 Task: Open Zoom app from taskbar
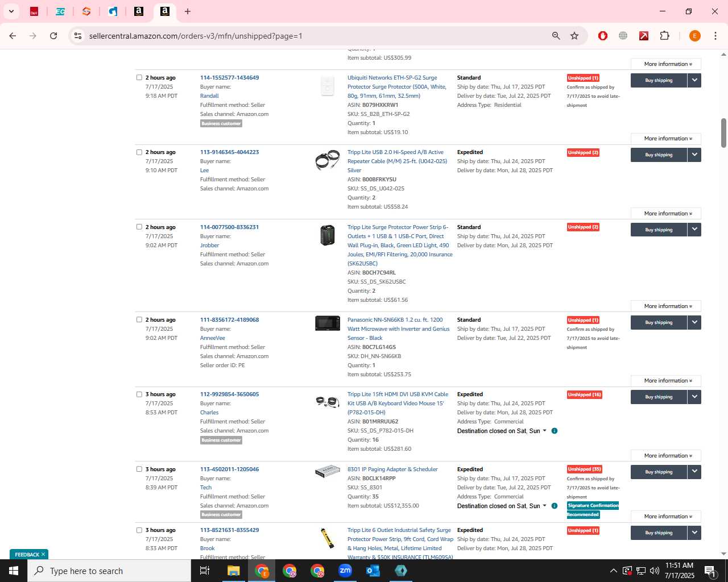pyautogui.click(x=345, y=571)
